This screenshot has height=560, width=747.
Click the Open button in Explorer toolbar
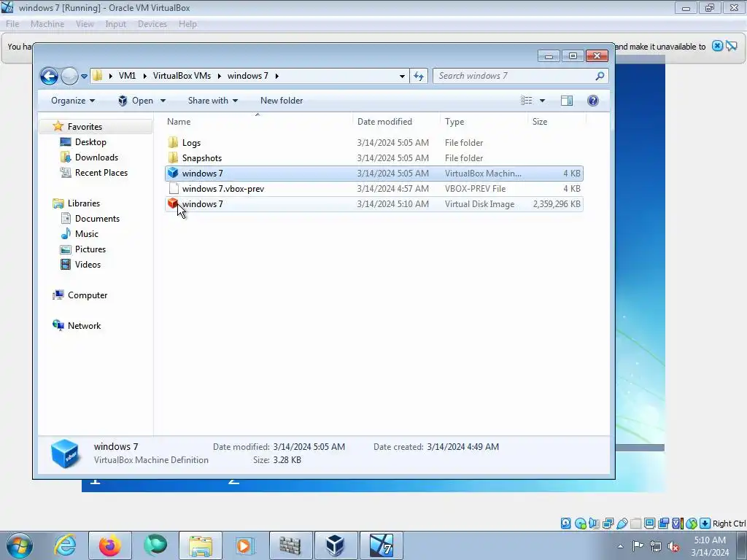point(136,101)
